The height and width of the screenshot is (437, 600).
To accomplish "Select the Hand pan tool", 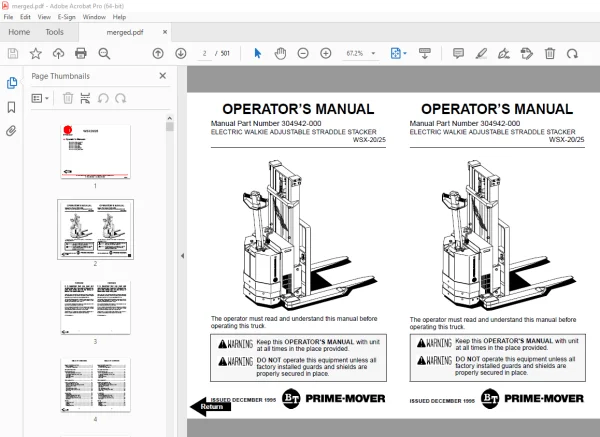I will [280, 53].
